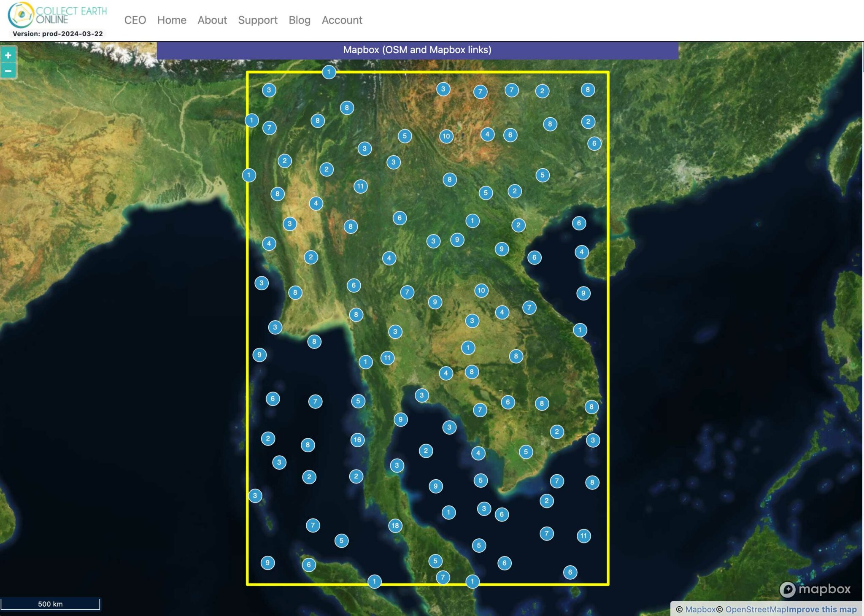Navigate to Support in the top menu

click(258, 20)
